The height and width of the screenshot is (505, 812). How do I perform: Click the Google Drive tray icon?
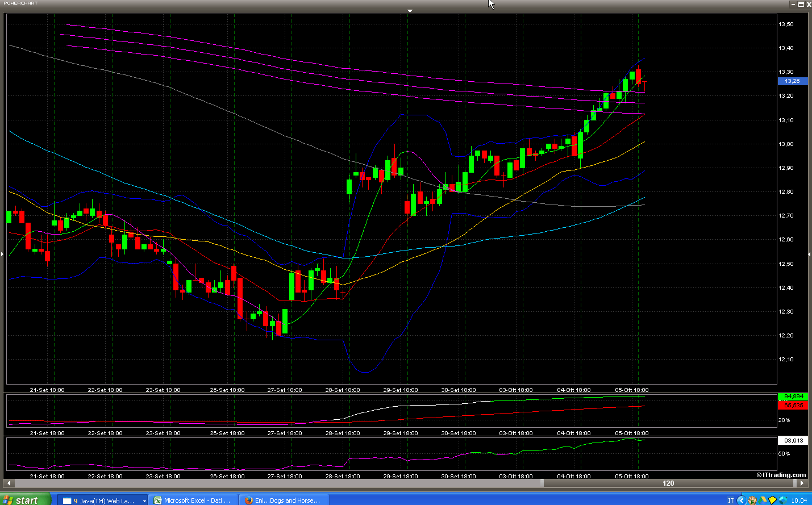tap(763, 500)
